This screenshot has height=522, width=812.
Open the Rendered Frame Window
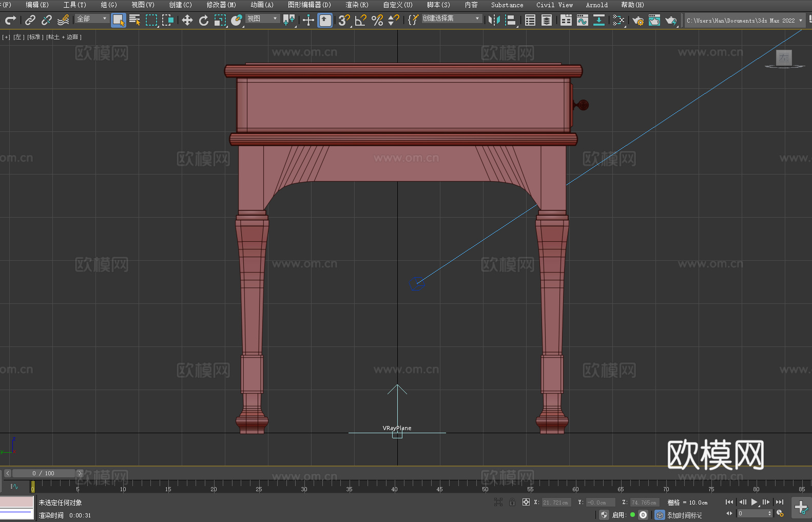[654, 20]
